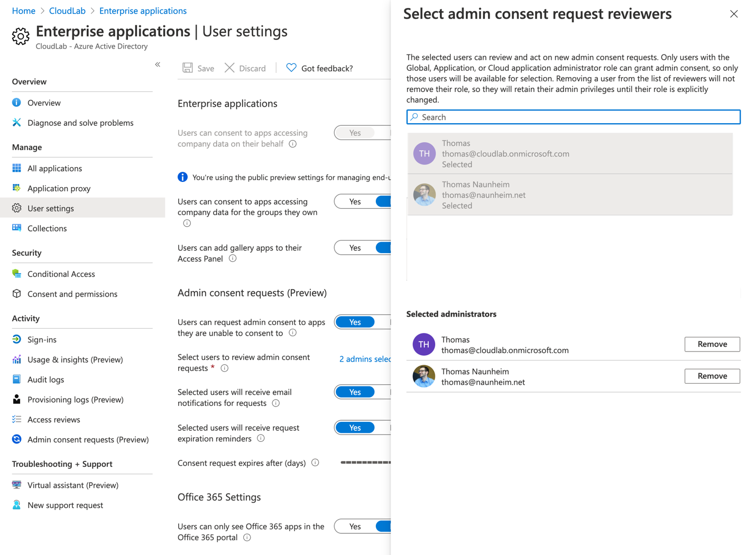Click the Got feedback heart icon
The image size is (756, 555).
(291, 68)
